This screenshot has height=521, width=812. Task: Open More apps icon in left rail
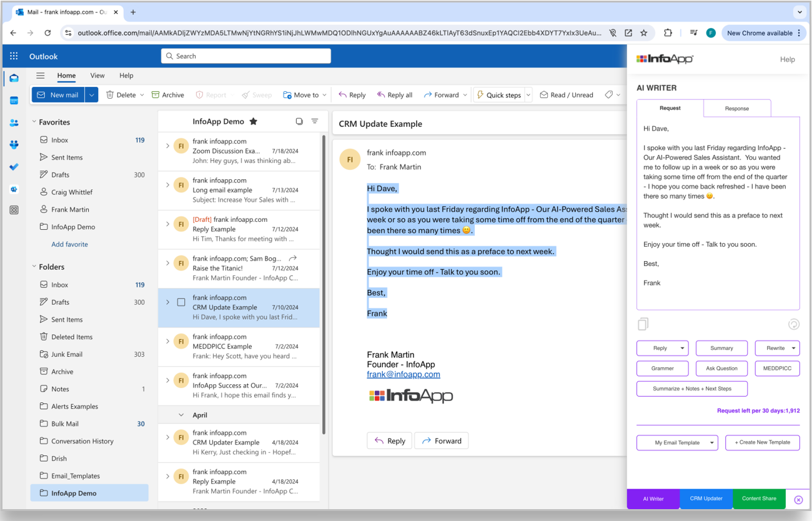[14, 211]
